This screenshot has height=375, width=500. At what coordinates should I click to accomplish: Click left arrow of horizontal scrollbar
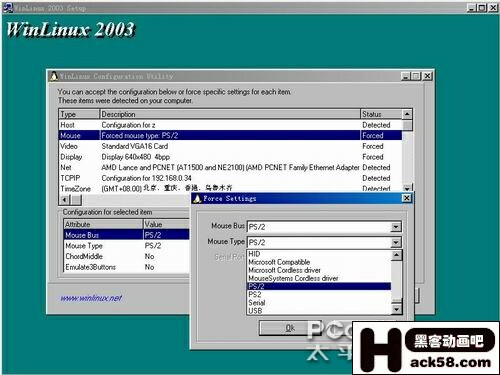point(64,200)
